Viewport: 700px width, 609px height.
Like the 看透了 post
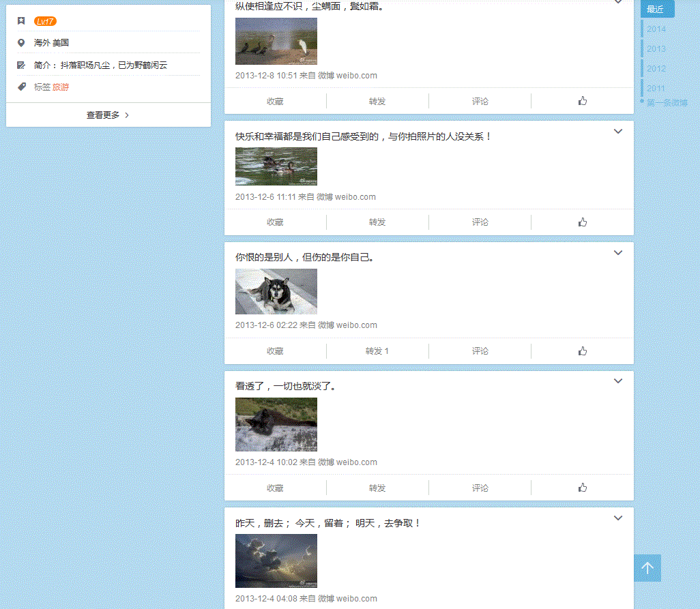[x=582, y=488]
